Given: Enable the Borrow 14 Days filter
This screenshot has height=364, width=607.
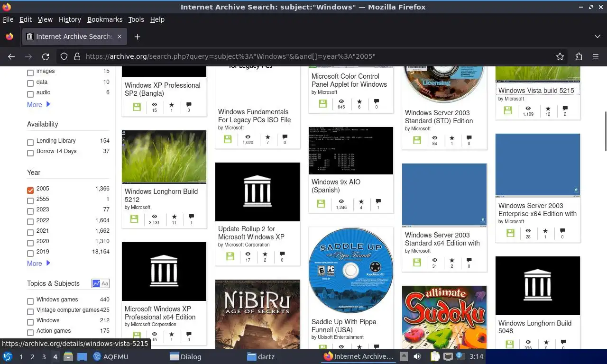Looking at the screenshot, I should 30,153.
